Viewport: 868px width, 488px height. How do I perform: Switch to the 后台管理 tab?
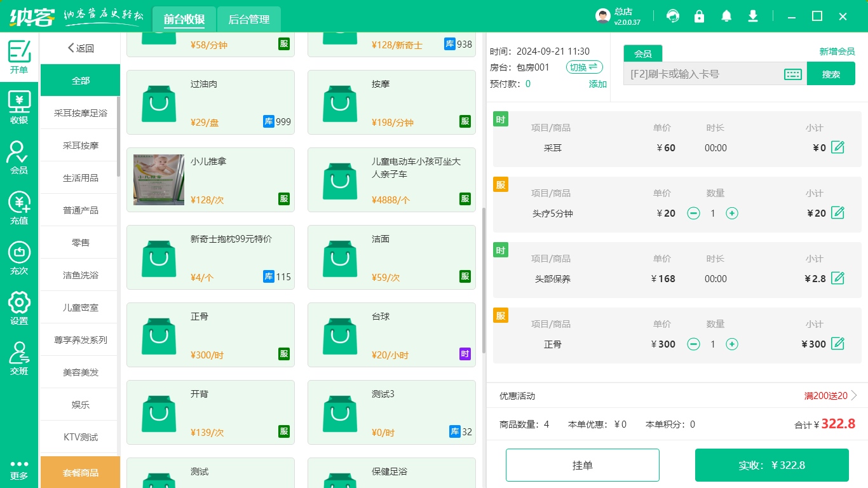tap(248, 20)
